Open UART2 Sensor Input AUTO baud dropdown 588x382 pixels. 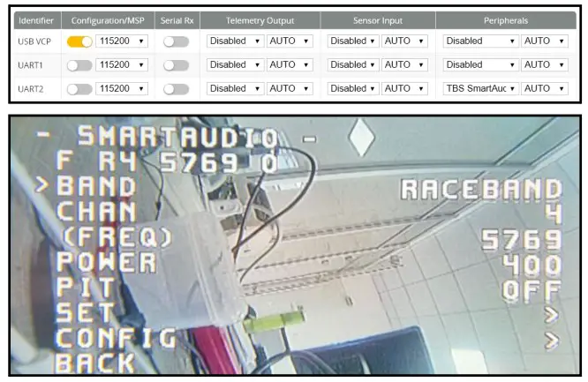404,88
